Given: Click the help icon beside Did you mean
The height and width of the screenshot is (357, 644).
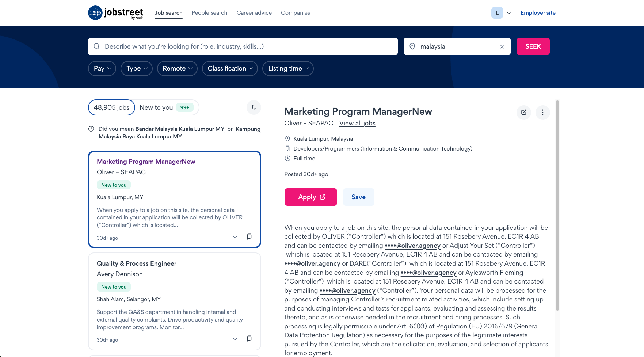Looking at the screenshot, I should click(91, 129).
